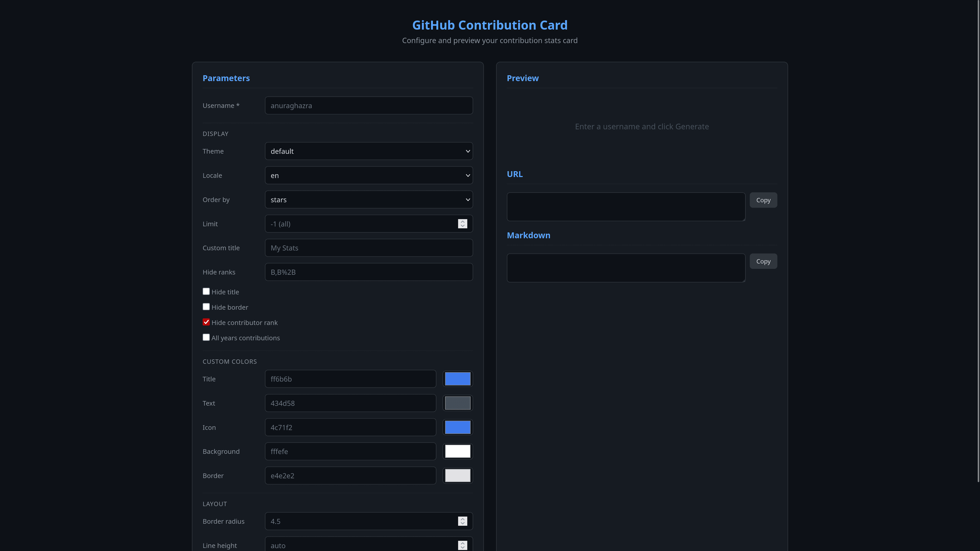Enable the Hide border checkbox
The image size is (980, 551).
click(206, 307)
